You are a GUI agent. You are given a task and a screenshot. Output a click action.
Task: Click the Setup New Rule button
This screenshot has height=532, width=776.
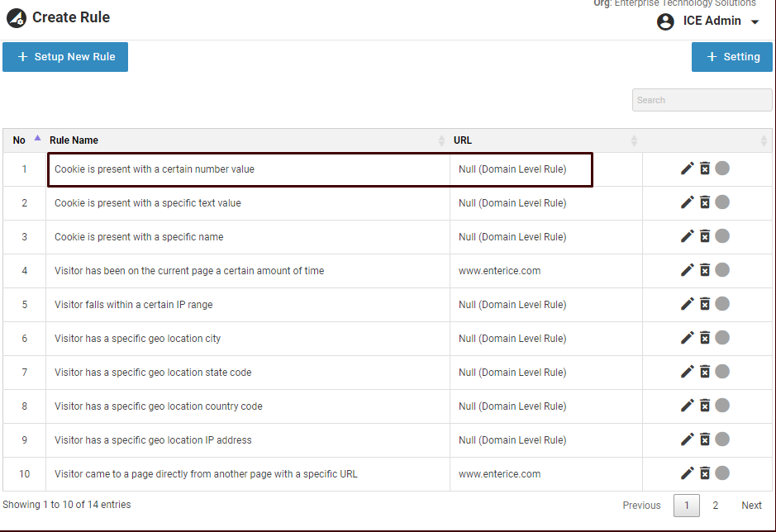(65, 57)
